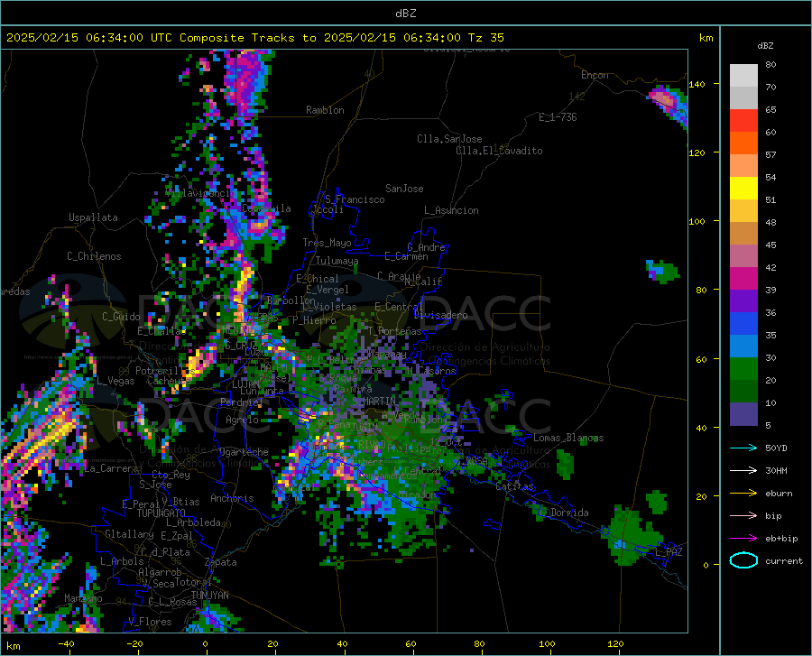Image resolution: width=812 pixels, height=656 pixels.
Task: Click the white 30HM arrow legend icon
Action: (743, 470)
